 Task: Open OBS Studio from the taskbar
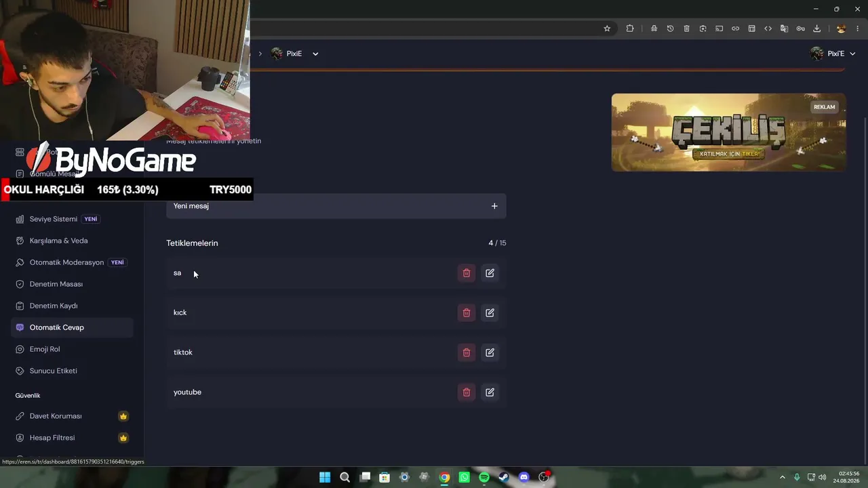tap(543, 477)
